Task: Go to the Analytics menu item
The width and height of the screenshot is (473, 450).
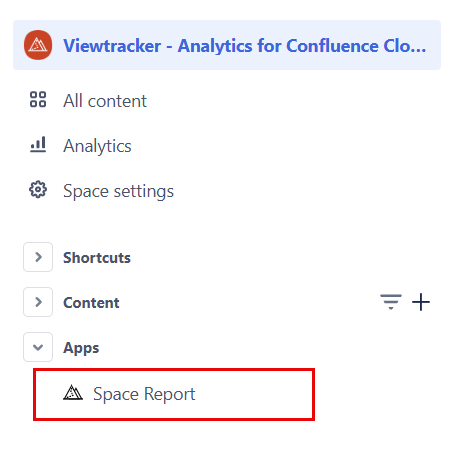Action: pos(97,146)
